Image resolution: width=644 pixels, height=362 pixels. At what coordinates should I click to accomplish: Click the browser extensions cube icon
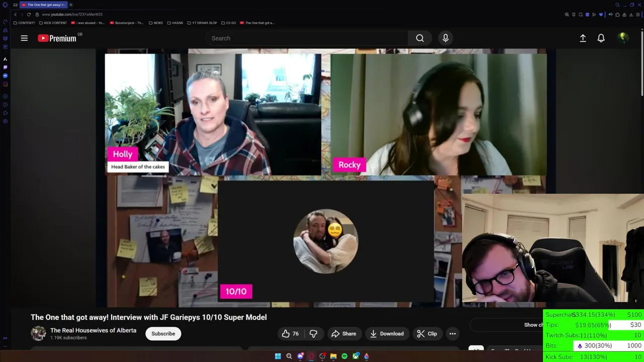617,15
